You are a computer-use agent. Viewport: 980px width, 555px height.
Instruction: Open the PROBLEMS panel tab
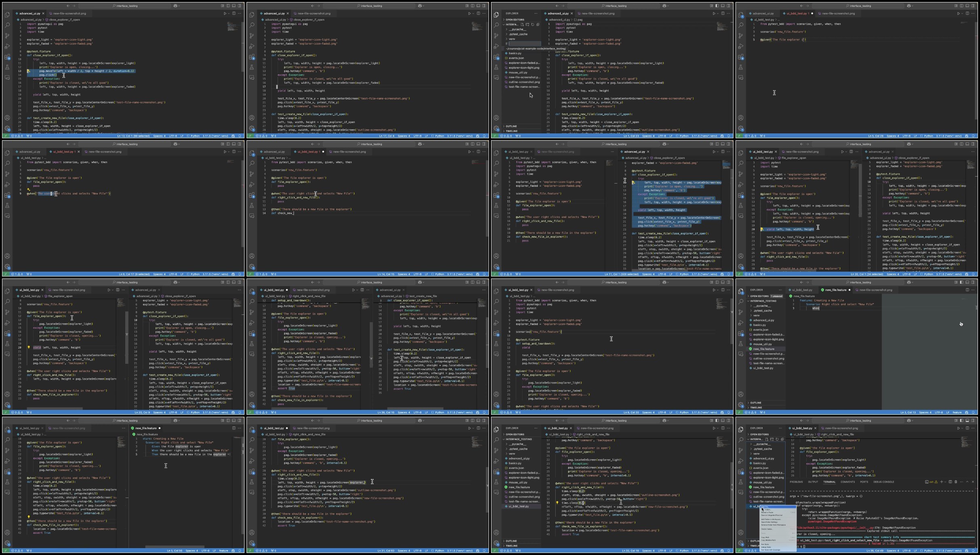coord(796,481)
